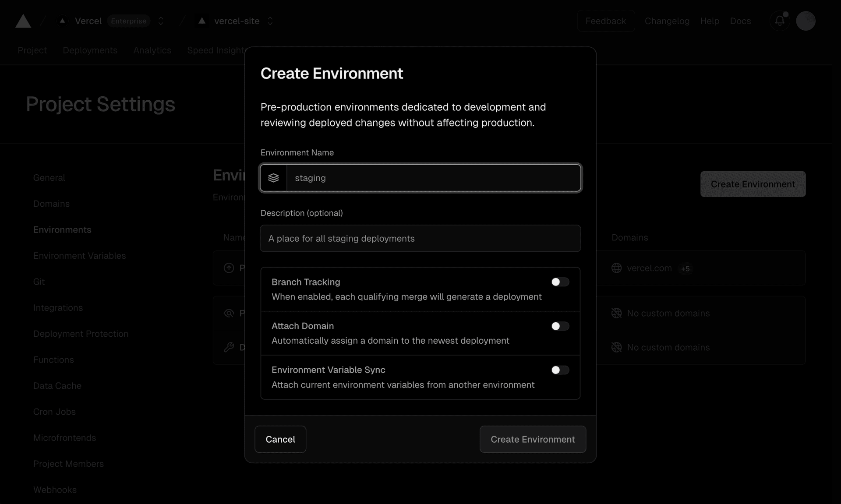Click the Vercel triangle logo at top left
The image size is (841, 504).
23,21
